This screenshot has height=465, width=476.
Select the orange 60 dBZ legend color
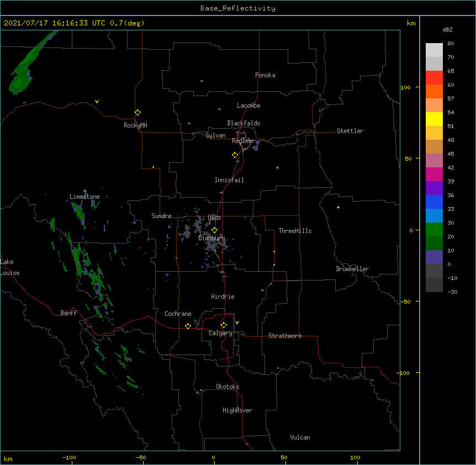tap(434, 91)
